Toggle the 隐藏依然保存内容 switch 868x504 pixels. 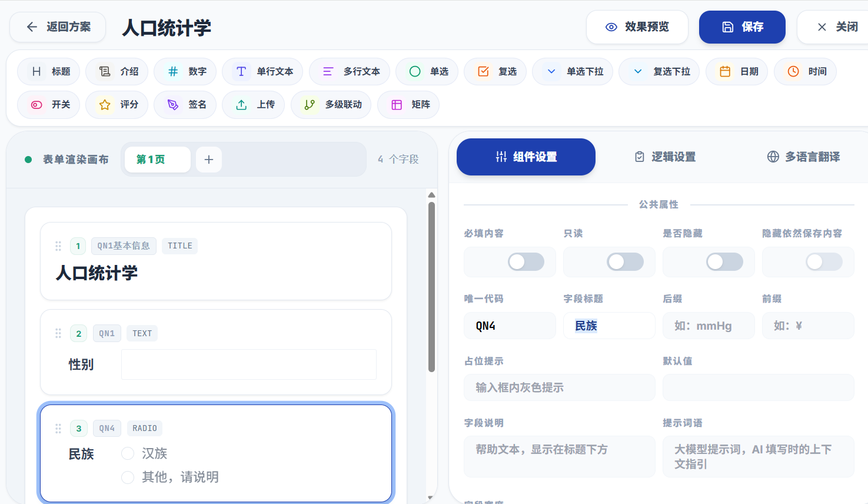click(824, 262)
